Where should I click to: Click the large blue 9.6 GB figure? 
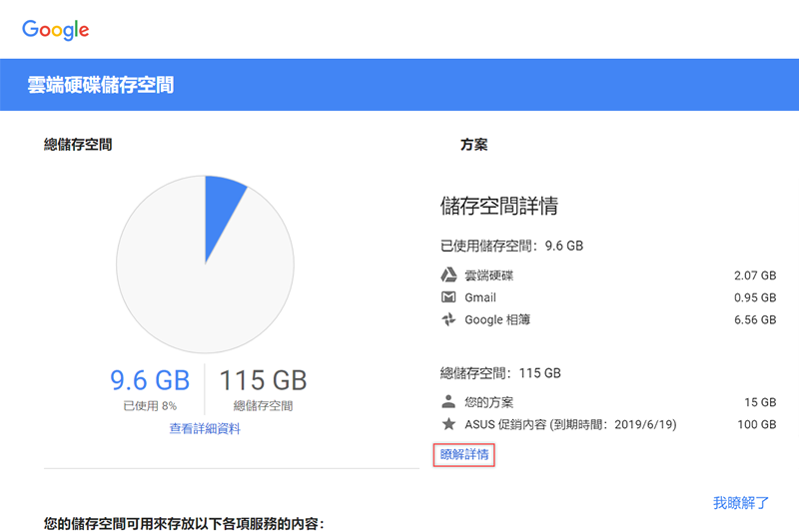click(150, 380)
